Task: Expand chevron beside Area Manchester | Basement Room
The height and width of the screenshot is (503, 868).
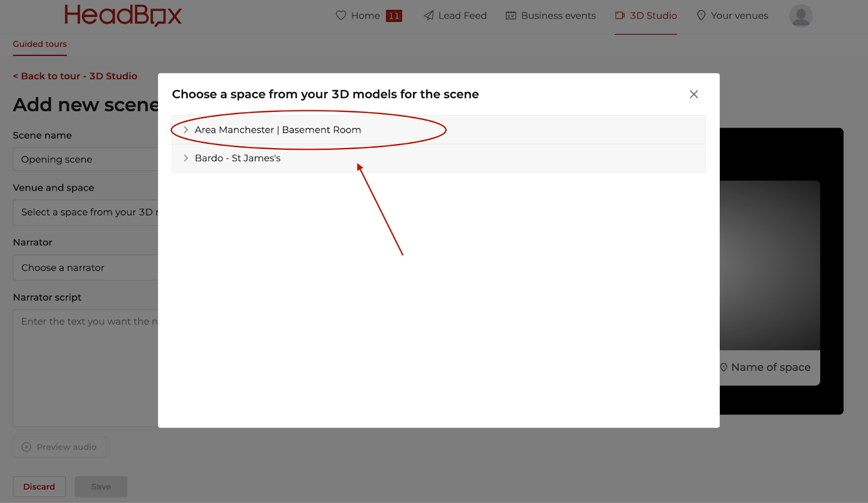Action: [186, 130]
